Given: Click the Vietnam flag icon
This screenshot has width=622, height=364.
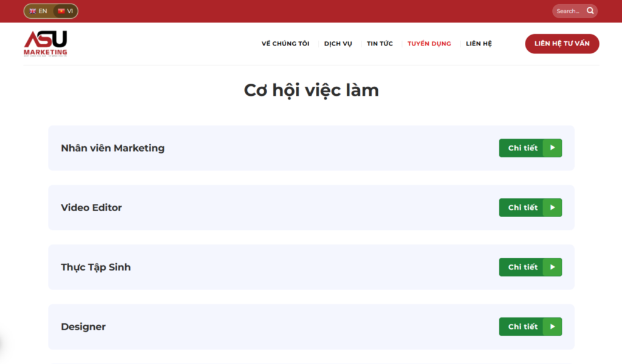Looking at the screenshot, I should pos(61,11).
